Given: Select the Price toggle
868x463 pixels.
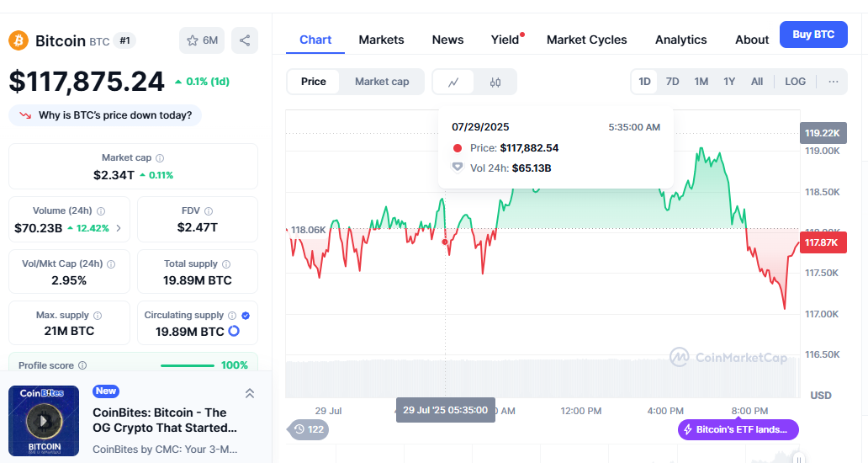Looking at the screenshot, I should tap(314, 82).
